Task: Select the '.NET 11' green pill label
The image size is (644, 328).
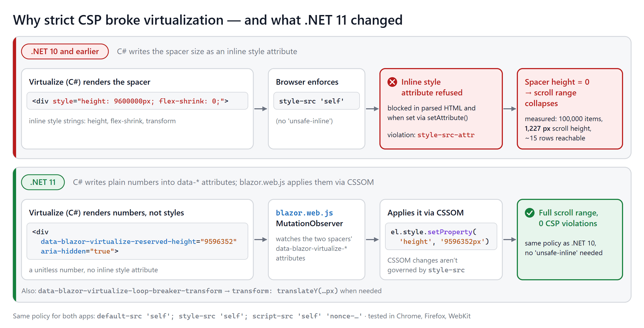Action: [x=43, y=182]
